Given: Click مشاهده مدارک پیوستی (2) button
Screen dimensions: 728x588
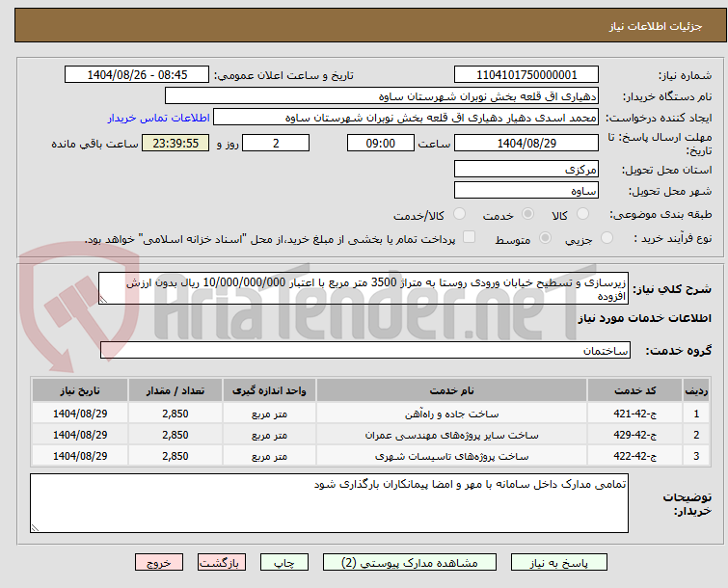Looking at the screenshot, I should coord(410,563).
